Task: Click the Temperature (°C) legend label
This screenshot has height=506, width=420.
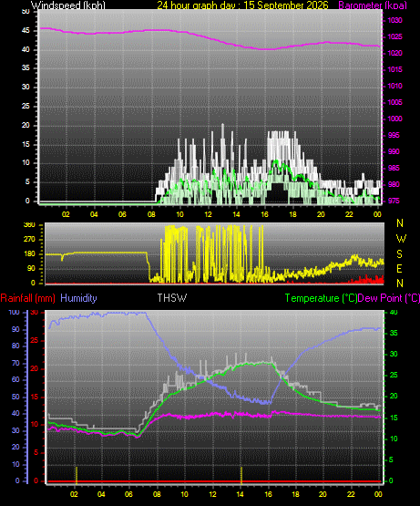Action: pyautogui.click(x=321, y=298)
